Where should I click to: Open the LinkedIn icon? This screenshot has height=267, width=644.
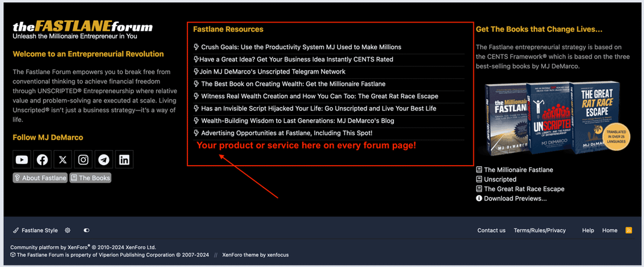point(124,159)
